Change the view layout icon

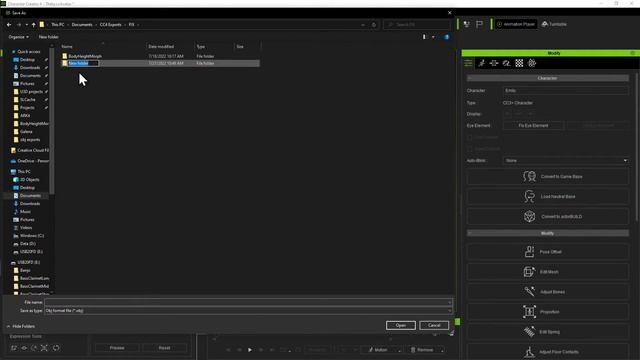424,37
